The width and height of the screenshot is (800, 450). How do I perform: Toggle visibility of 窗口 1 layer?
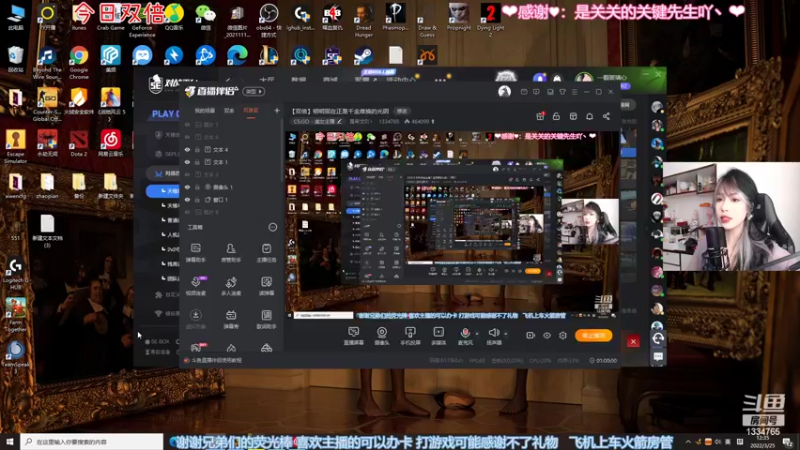(x=187, y=199)
